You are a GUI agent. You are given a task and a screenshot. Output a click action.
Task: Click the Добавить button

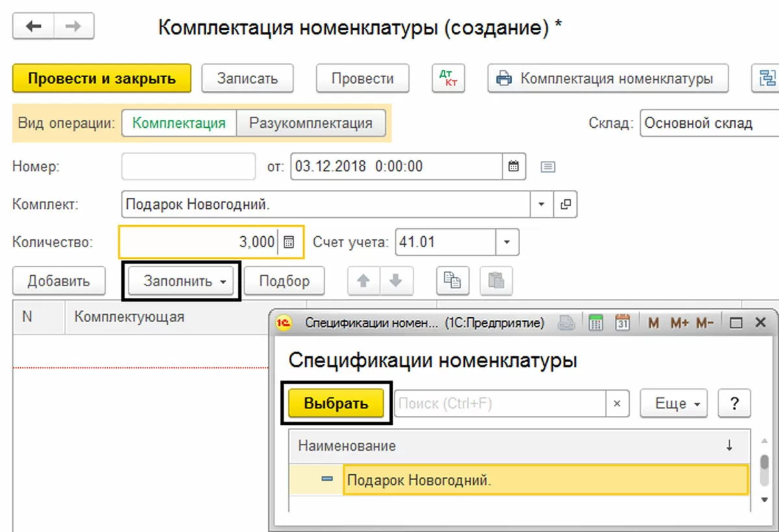[x=58, y=281]
